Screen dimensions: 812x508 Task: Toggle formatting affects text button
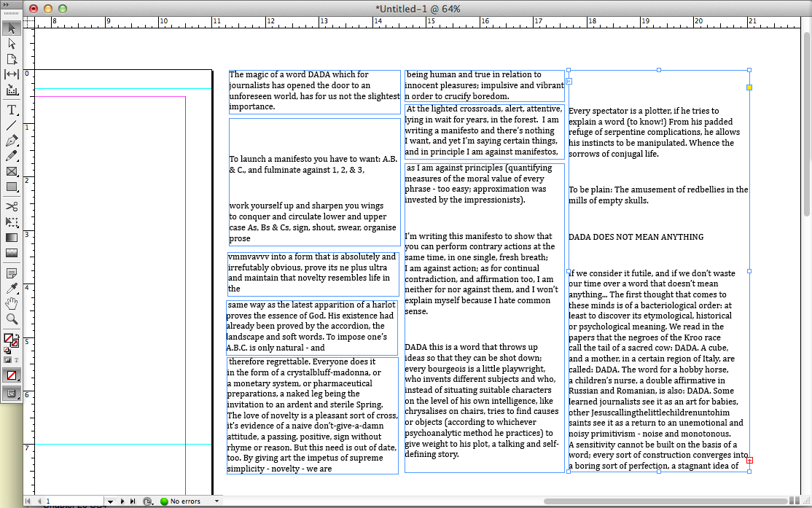[17, 360]
